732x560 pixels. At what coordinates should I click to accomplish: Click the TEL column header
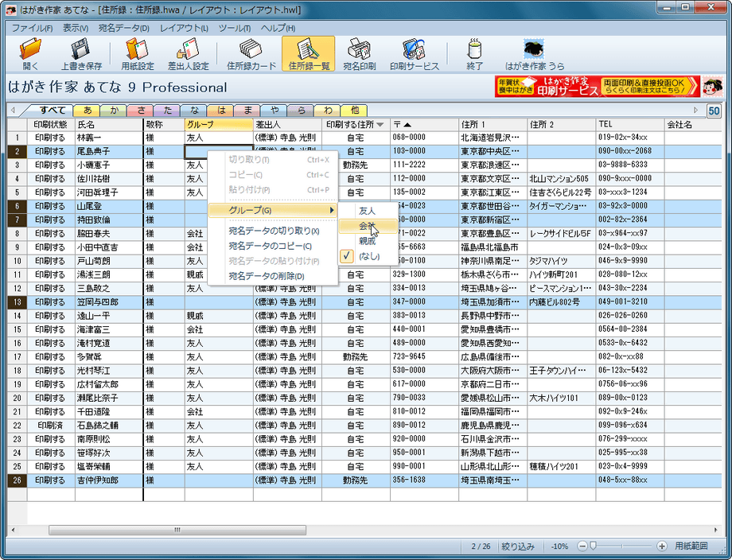pos(630,125)
